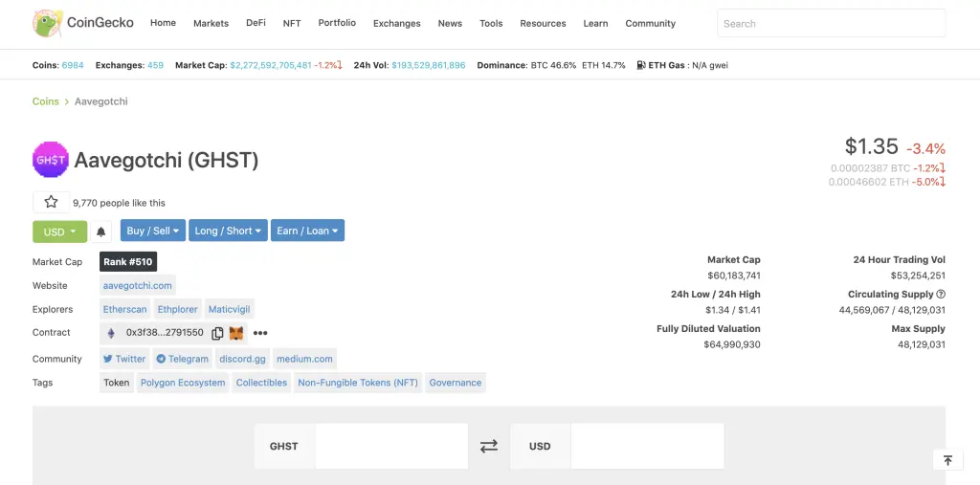Favorite Aavegotchi with the star icon

click(x=52, y=202)
